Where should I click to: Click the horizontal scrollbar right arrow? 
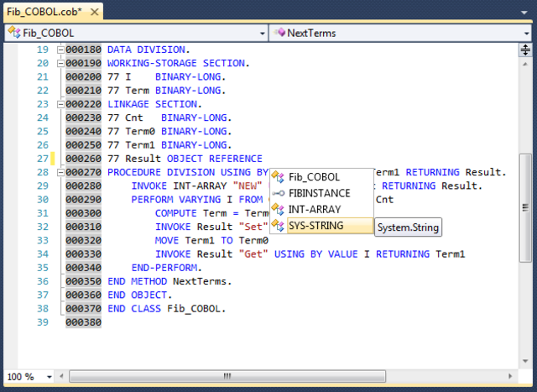pos(510,376)
